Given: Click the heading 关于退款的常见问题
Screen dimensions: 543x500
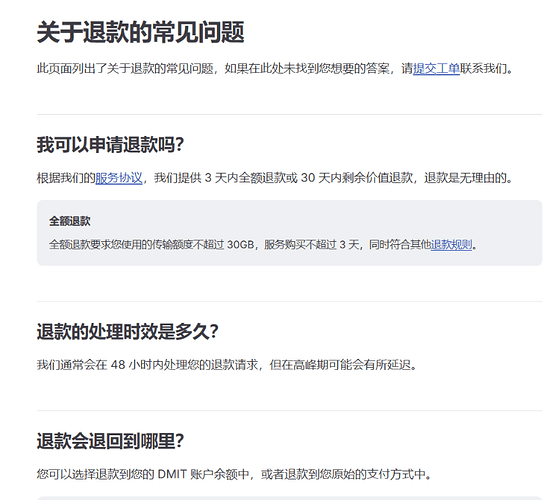Looking at the screenshot, I should [141, 32].
